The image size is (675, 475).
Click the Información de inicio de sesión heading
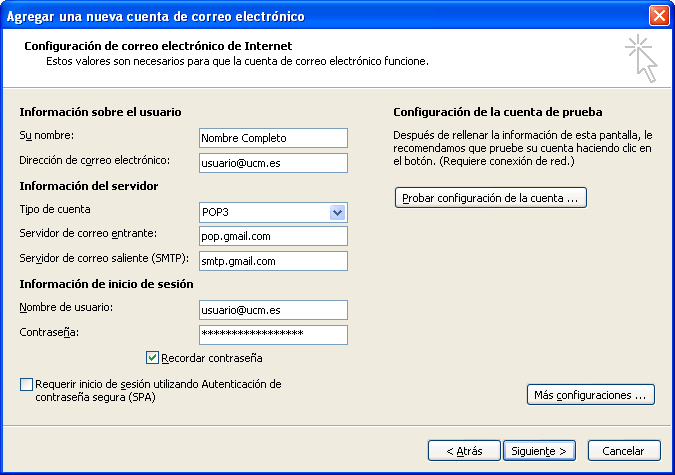pos(106,284)
